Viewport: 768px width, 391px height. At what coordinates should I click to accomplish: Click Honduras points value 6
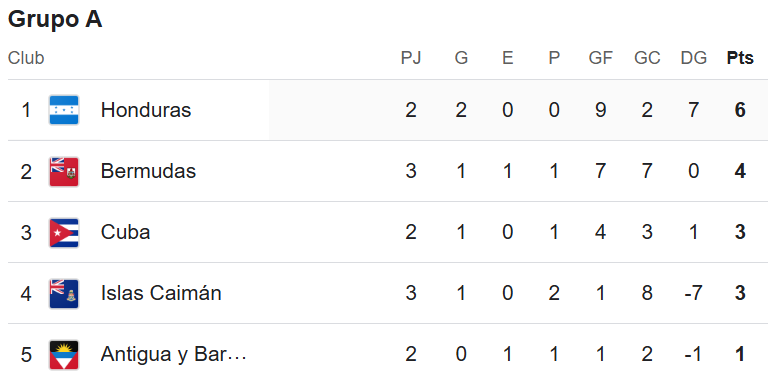pyautogui.click(x=740, y=110)
